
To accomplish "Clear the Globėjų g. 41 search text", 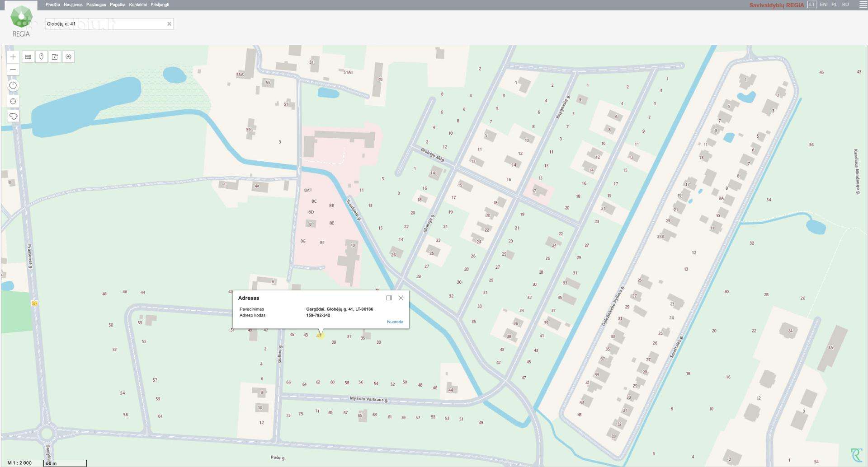I will 169,24.
